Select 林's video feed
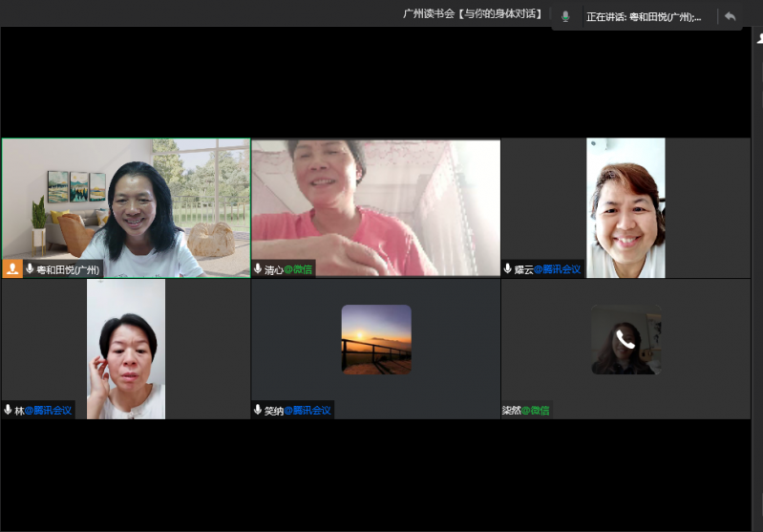The image size is (763, 532). click(x=126, y=349)
